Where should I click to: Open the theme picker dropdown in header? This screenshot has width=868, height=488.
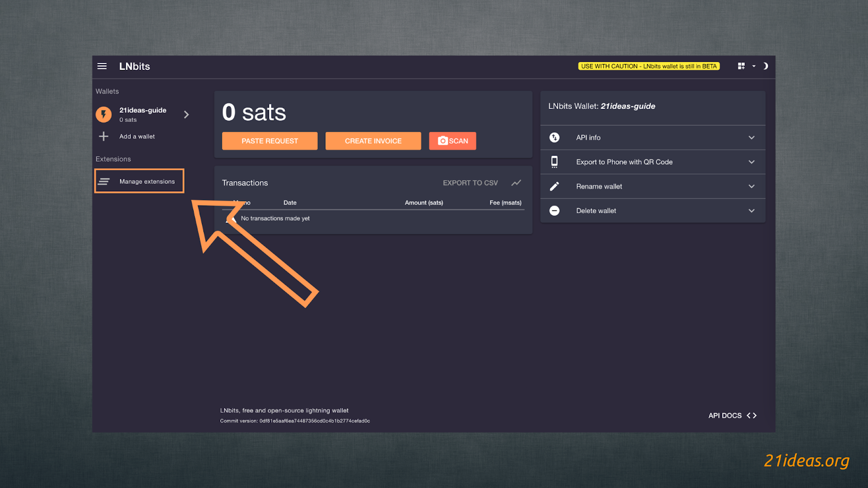click(x=746, y=66)
